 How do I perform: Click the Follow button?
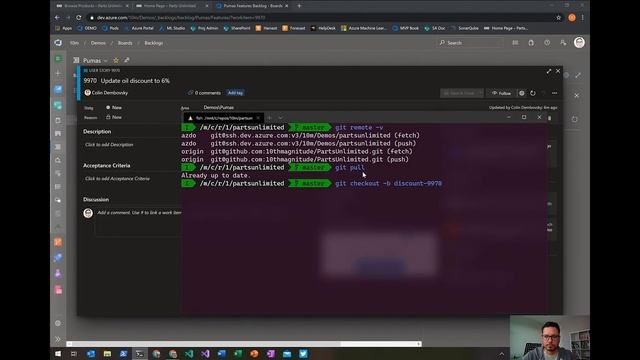pos(501,93)
